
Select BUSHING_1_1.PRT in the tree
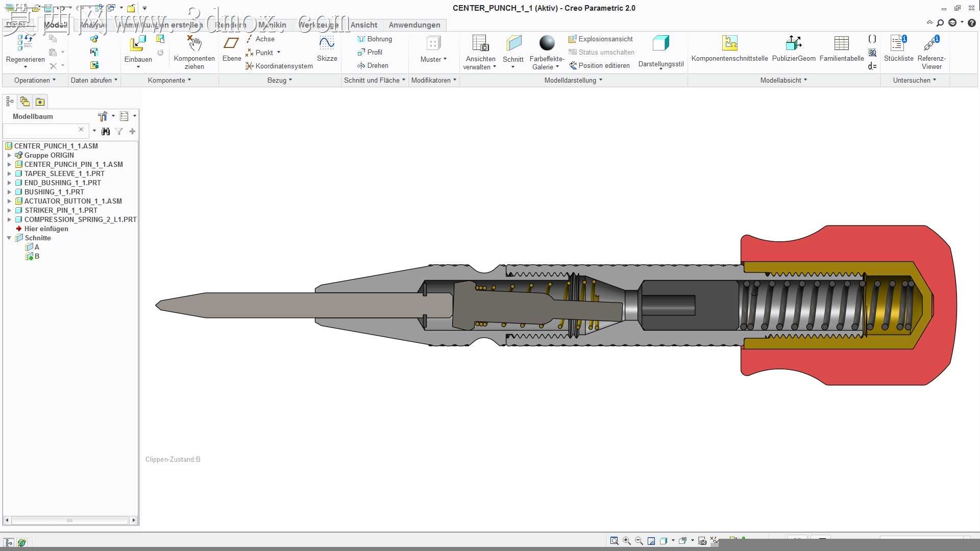(x=54, y=192)
